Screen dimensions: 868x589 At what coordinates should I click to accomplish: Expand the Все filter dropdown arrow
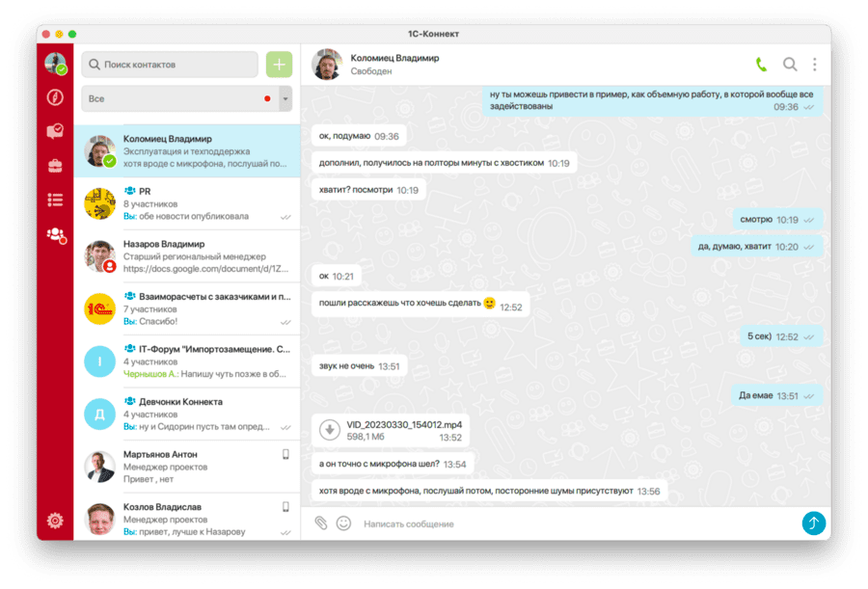(285, 99)
